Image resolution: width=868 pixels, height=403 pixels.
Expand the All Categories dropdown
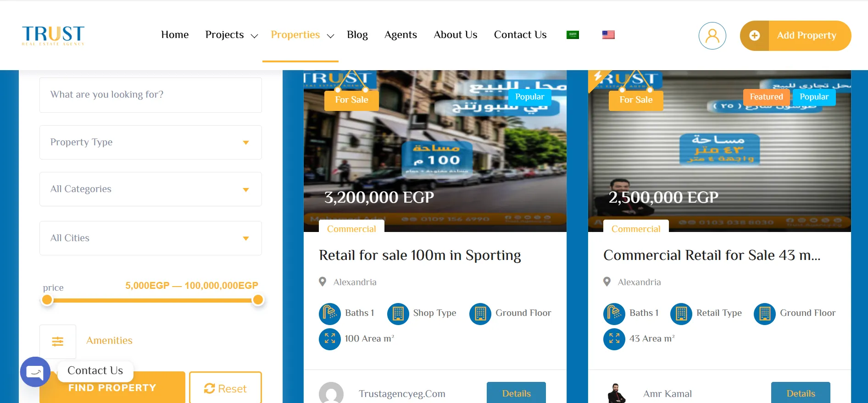coord(150,189)
